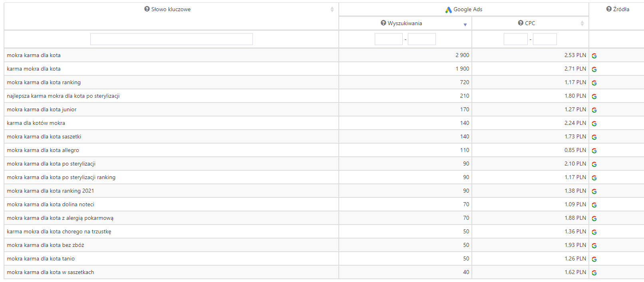Screen dimensions: 644x282
Task: Open Google source for najlepsza karma mokra row
Action: pos(594,97)
